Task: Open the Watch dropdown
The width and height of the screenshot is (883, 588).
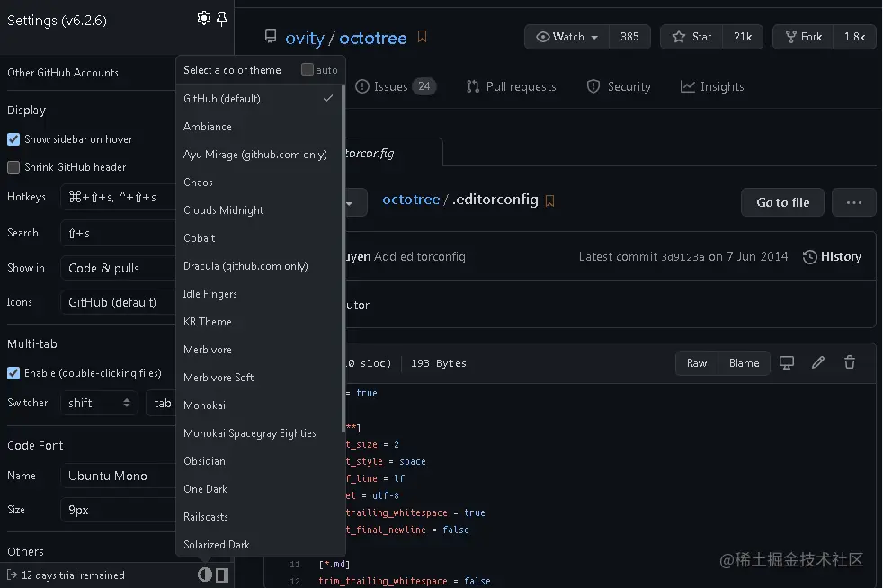Action: pos(567,37)
